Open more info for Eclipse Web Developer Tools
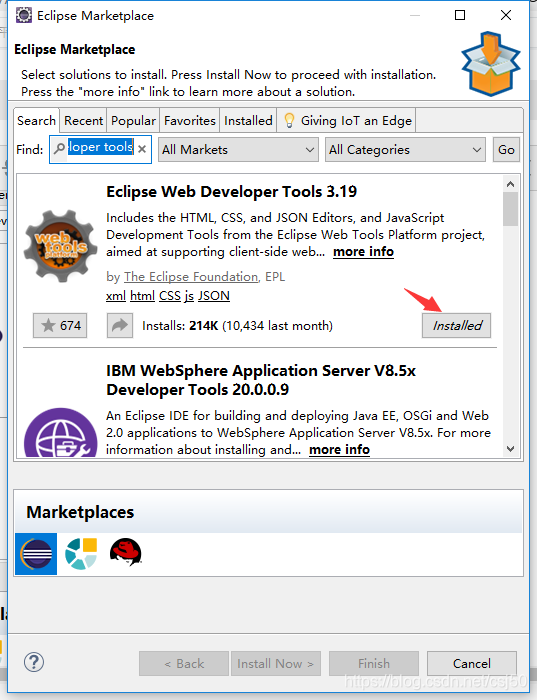 point(363,252)
